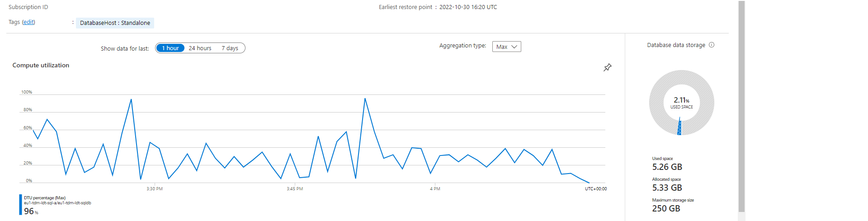
Task: Click the blue used-space donut segment
Action: coord(679,127)
